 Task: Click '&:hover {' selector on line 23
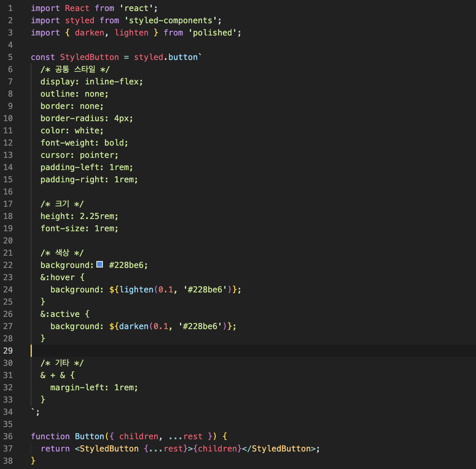(x=62, y=277)
